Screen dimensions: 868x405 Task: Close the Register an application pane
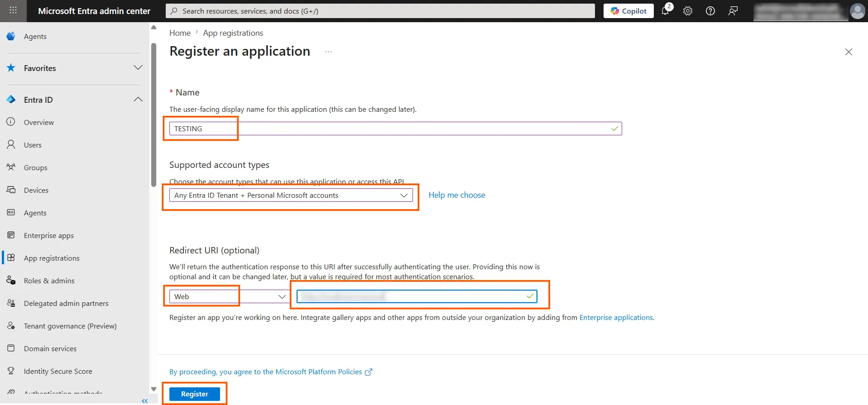849,52
